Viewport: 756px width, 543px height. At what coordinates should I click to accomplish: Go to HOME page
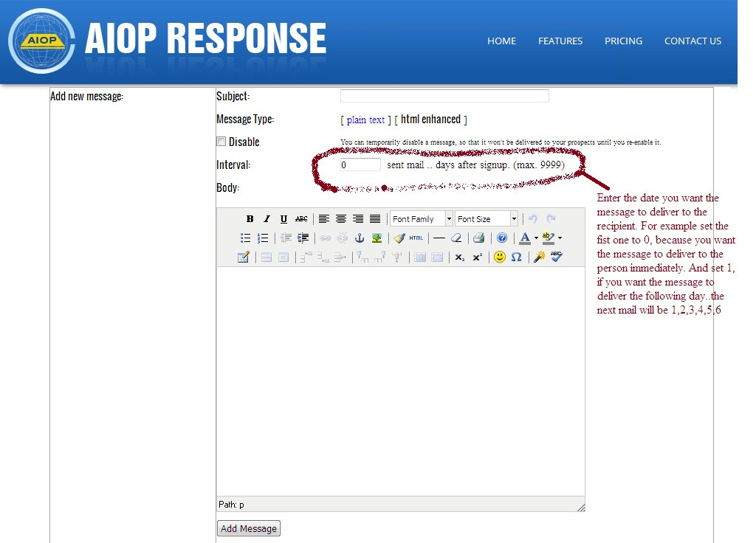(x=501, y=41)
